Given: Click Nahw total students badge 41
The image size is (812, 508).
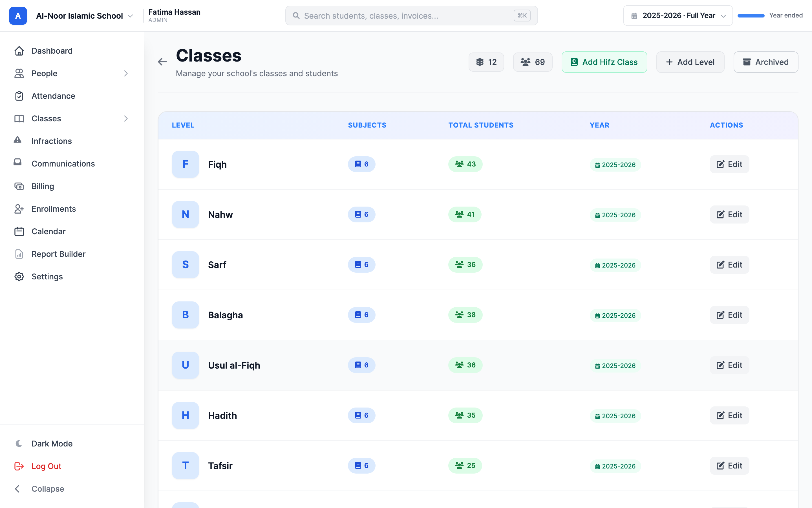Looking at the screenshot, I should (465, 214).
